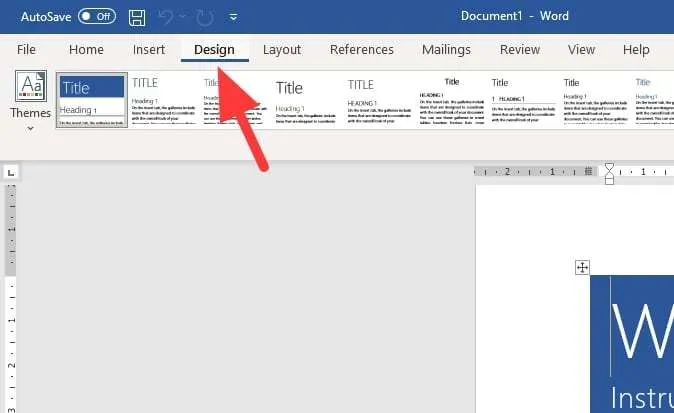
Task: Click the blue title block in document
Action: click(632, 344)
